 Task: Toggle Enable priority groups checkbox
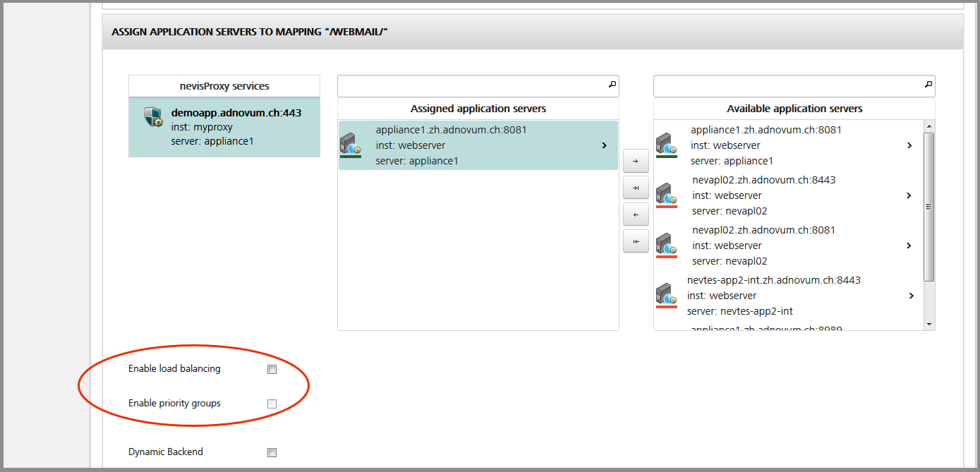click(272, 404)
